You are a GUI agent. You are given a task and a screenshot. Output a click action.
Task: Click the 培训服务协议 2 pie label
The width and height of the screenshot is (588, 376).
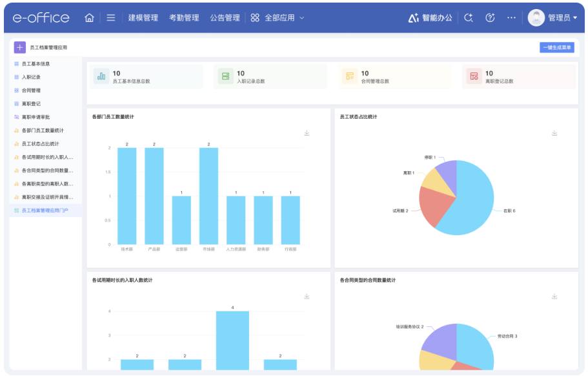click(410, 327)
